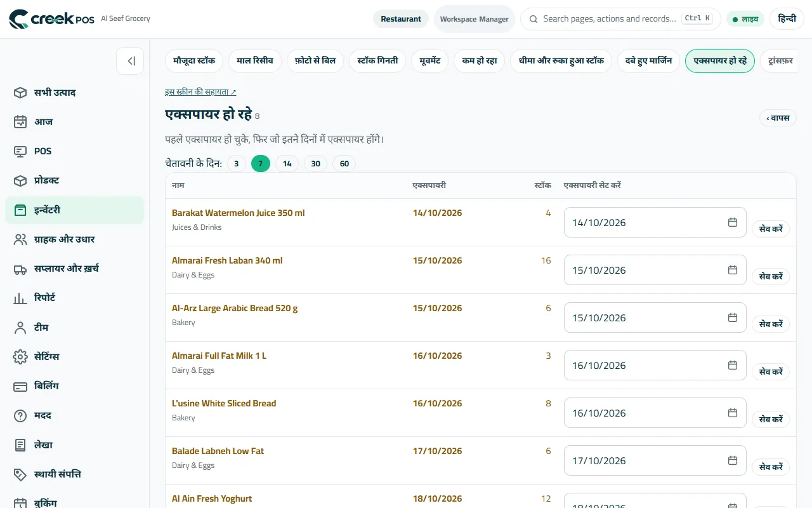Open सेटिंग्स gear icon
This screenshot has width=812, height=508.
coord(20,356)
